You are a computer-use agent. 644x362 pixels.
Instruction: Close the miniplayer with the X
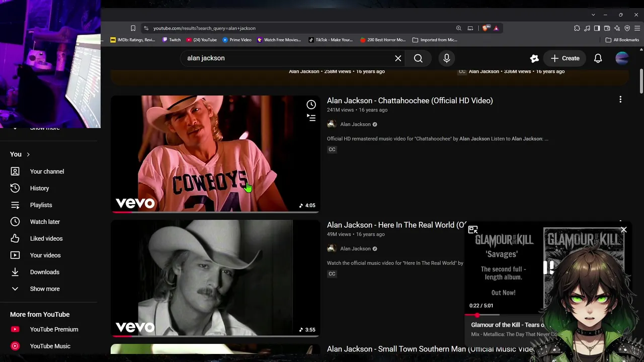pyautogui.click(x=623, y=230)
